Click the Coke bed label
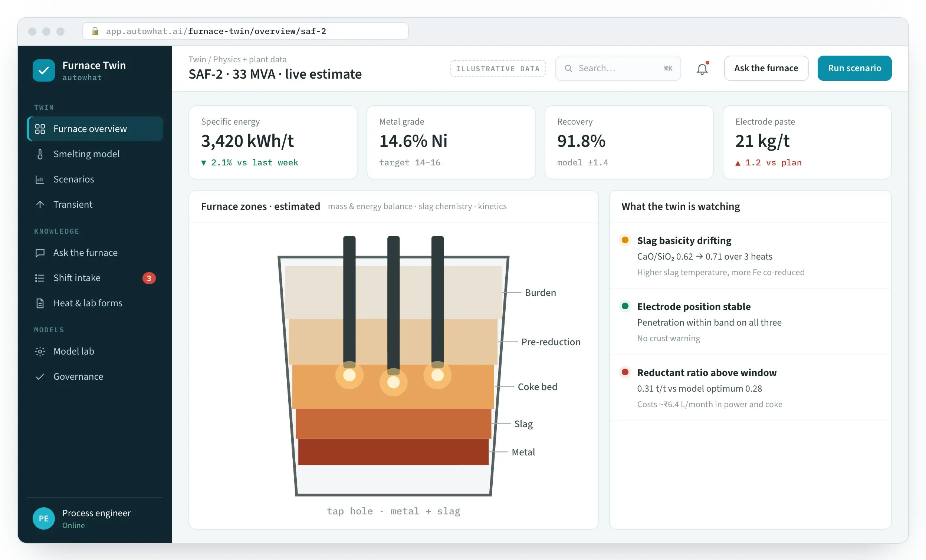This screenshot has width=926, height=560. pyautogui.click(x=538, y=387)
